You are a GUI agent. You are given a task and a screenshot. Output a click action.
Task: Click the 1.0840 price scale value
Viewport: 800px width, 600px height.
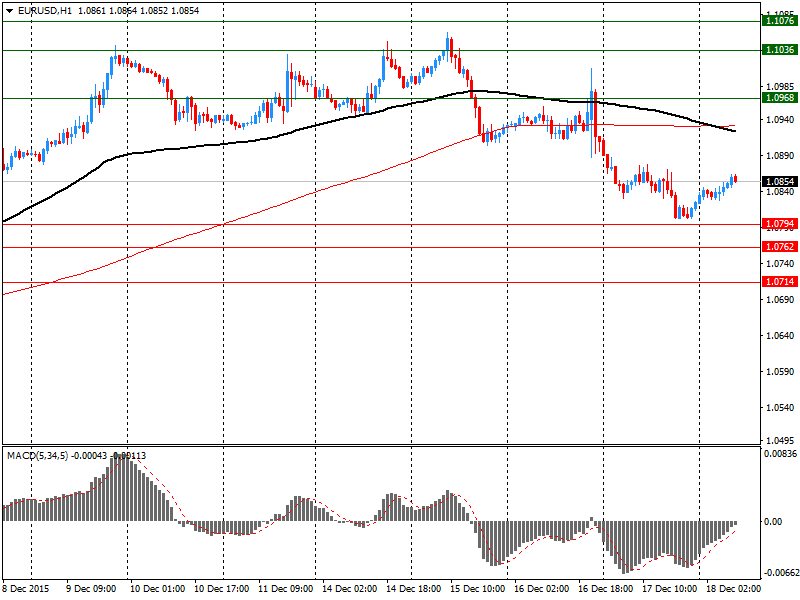[x=781, y=192]
